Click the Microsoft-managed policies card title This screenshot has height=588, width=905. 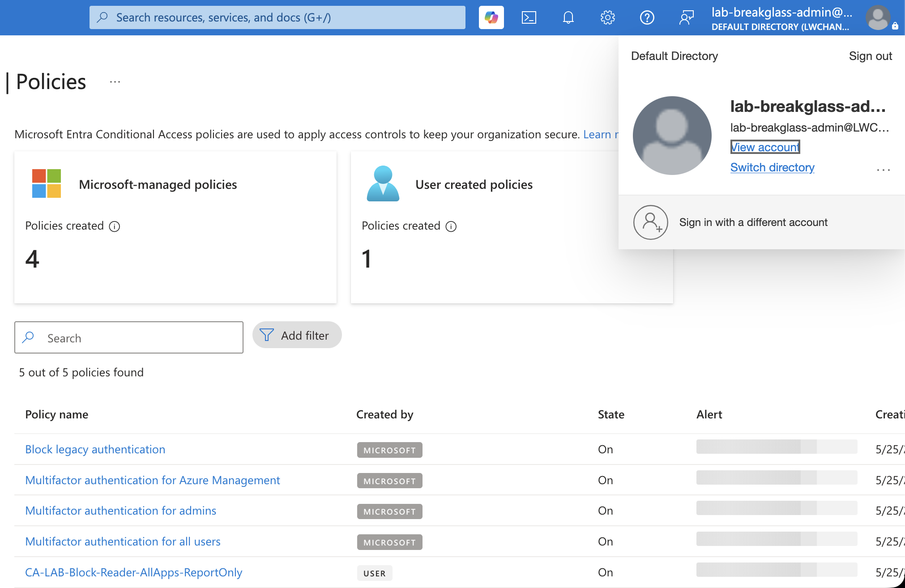click(158, 184)
